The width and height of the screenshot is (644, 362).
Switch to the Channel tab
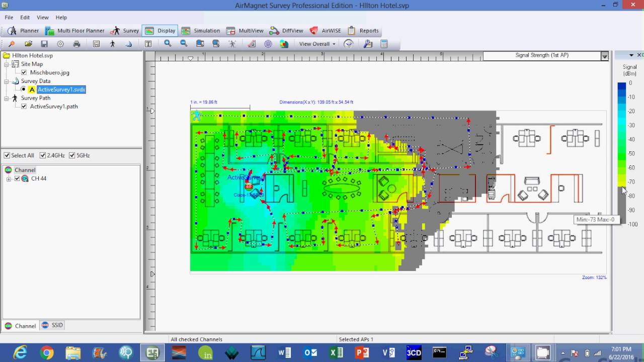[21, 326]
